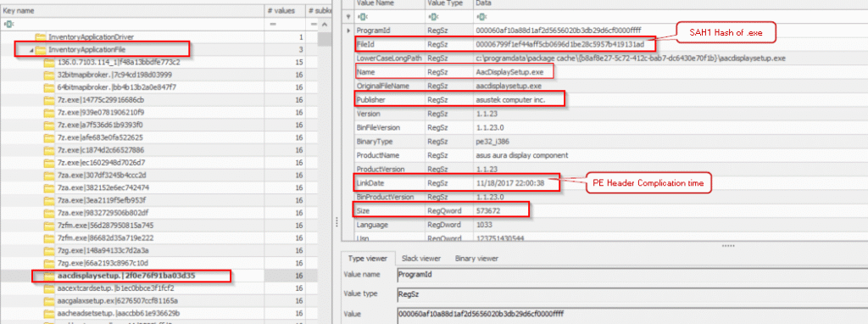The height and width of the screenshot is (324, 868).
Task: Collapse the InventoryApplicationFile key
Action: pyautogui.click(x=31, y=50)
